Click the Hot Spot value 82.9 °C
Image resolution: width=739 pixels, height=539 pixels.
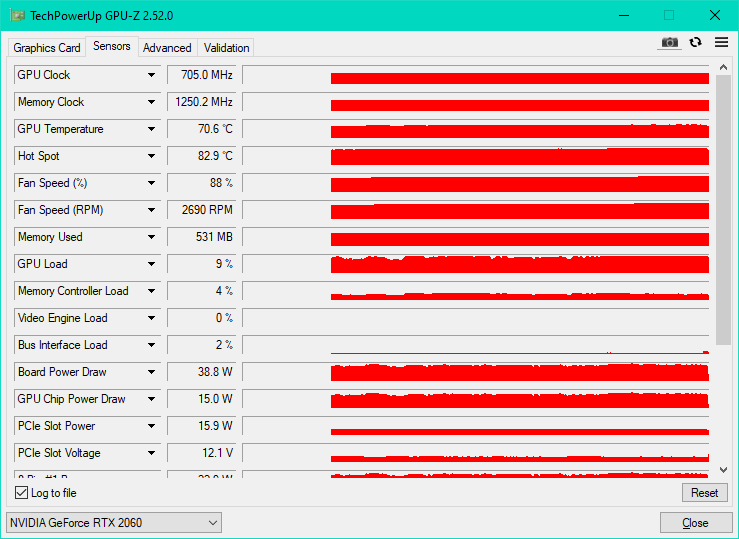pyautogui.click(x=201, y=156)
